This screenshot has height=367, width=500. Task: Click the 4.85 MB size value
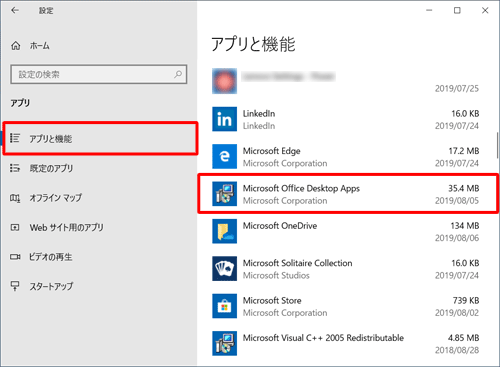tap(463, 338)
